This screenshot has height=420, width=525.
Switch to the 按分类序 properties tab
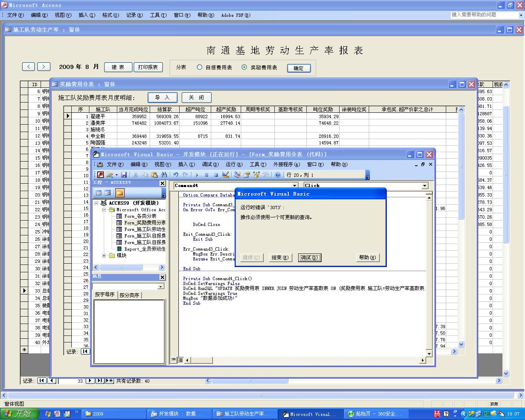pyautogui.click(x=129, y=295)
